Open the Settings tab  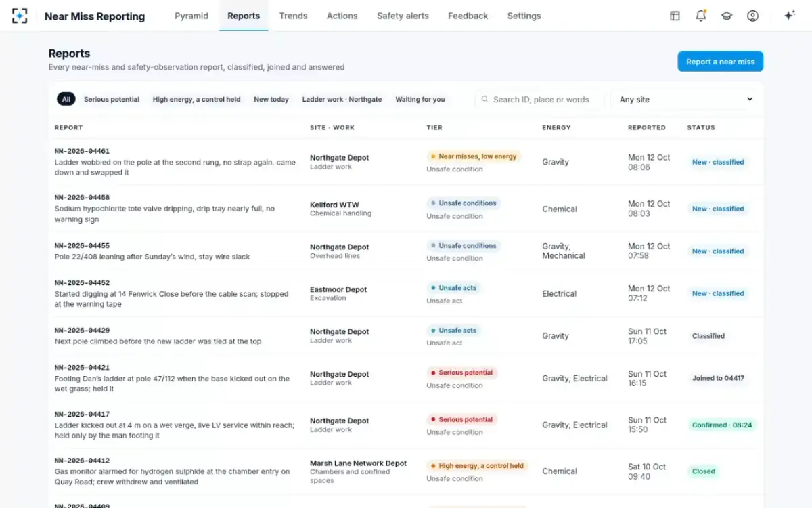pyautogui.click(x=524, y=16)
